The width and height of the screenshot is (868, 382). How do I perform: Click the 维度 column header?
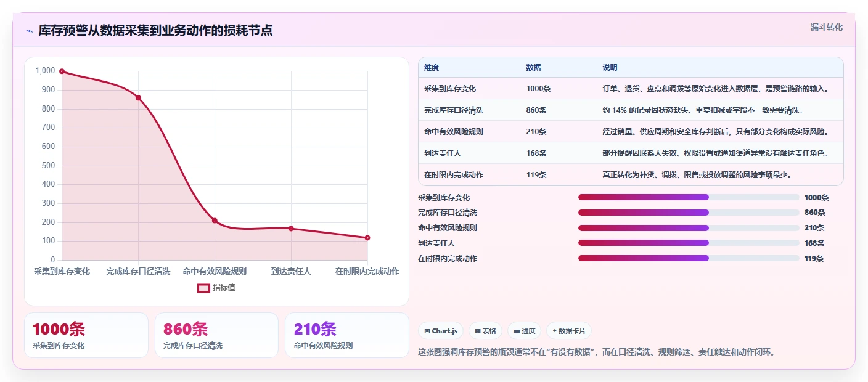[x=432, y=68]
